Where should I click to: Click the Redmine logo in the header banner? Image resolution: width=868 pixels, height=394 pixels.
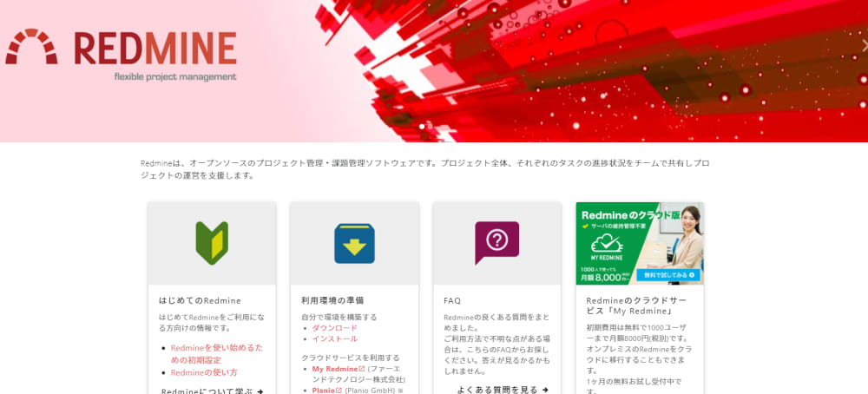(x=121, y=56)
